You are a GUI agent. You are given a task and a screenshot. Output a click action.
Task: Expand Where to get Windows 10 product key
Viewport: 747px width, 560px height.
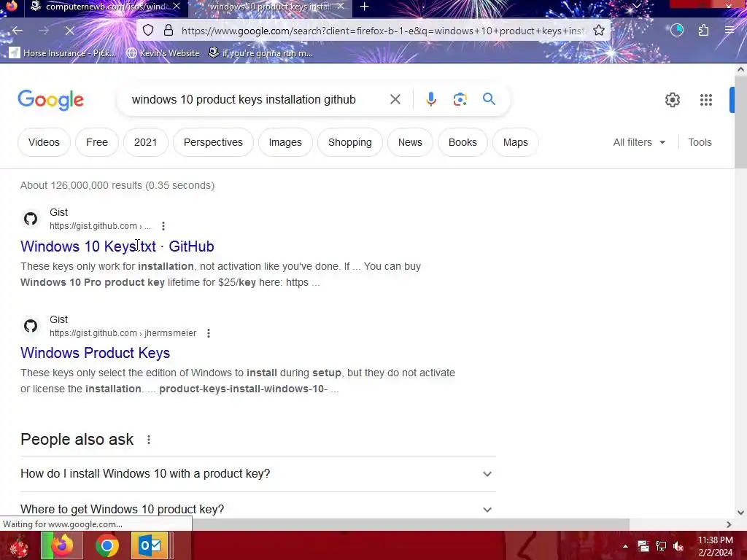(258, 509)
